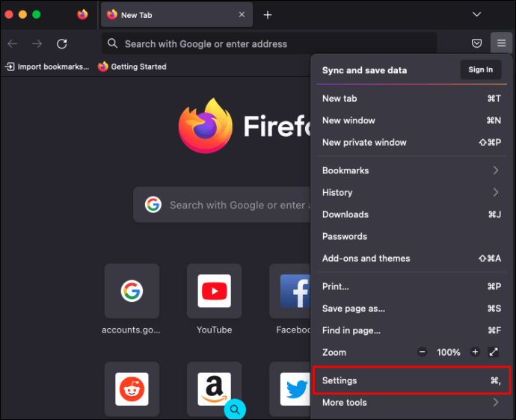516x420 pixels.
Task: Open the Firefox hamburger menu button
Action: point(501,43)
